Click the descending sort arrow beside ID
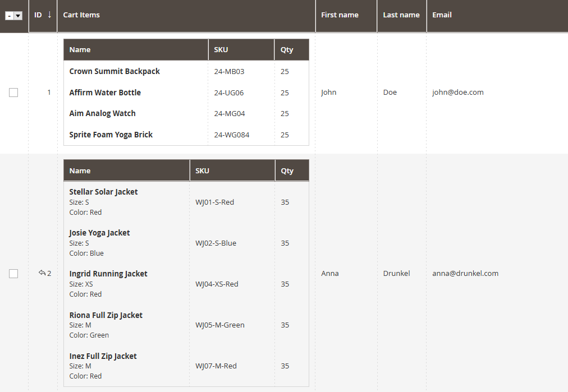The image size is (568, 392). [x=50, y=15]
